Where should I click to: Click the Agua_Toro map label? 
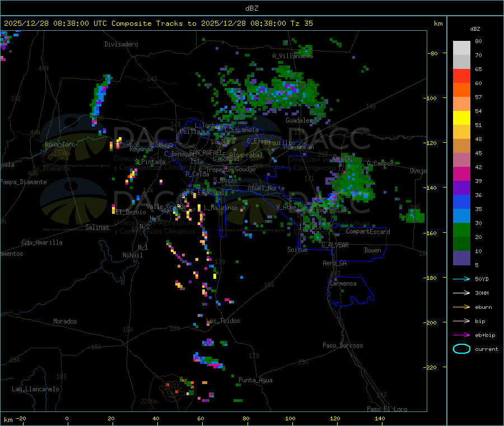click(x=60, y=144)
